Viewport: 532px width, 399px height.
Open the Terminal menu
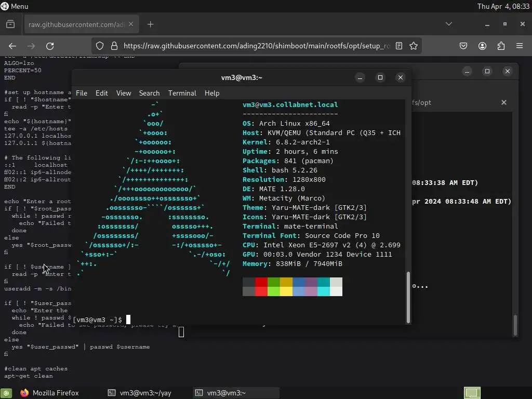(x=182, y=93)
